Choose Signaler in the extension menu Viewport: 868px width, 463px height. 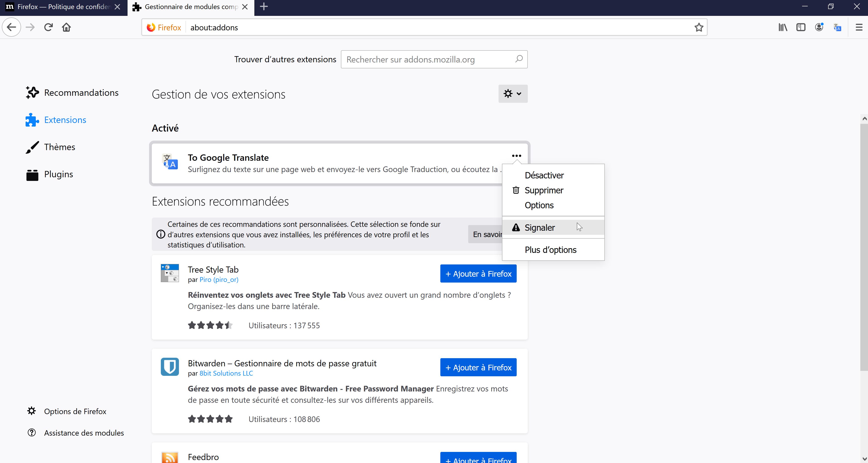553,228
